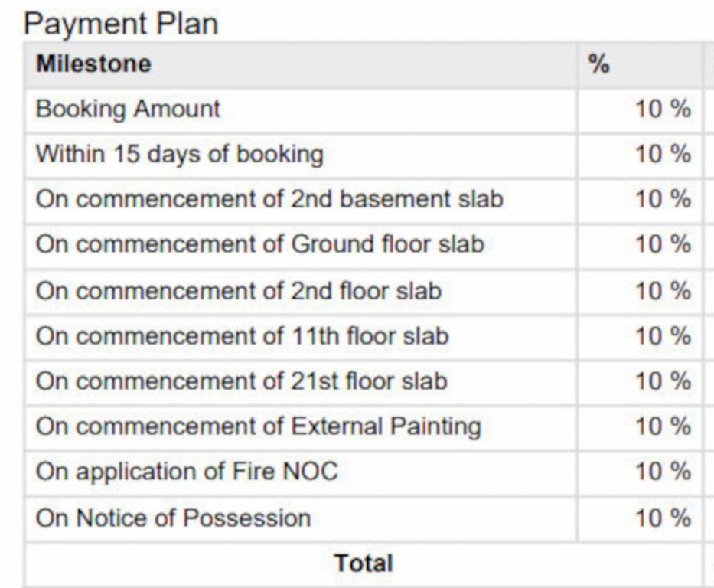Select the 10 % value for Ground floor slab

tap(663, 246)
